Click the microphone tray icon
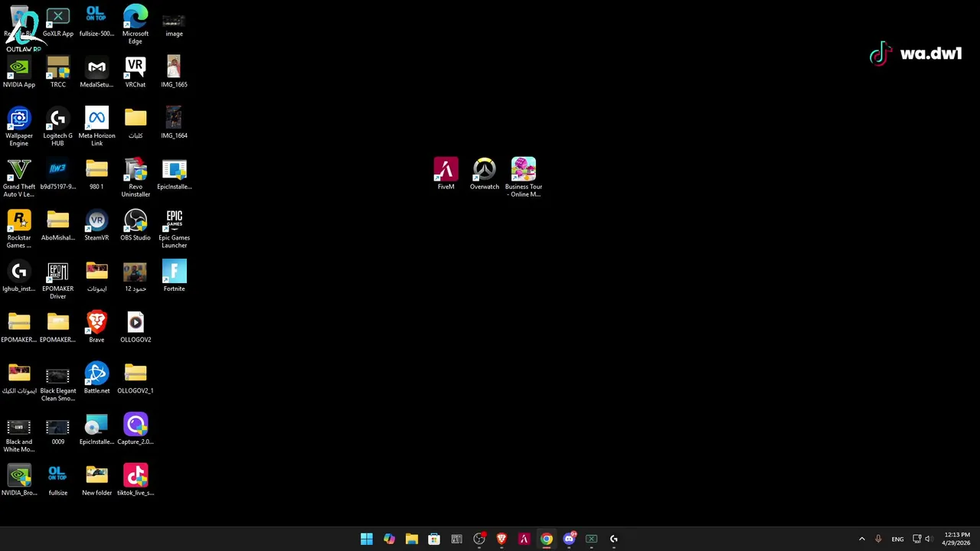The width and height of the screenshot is (980, 551). tap(878, 539)
